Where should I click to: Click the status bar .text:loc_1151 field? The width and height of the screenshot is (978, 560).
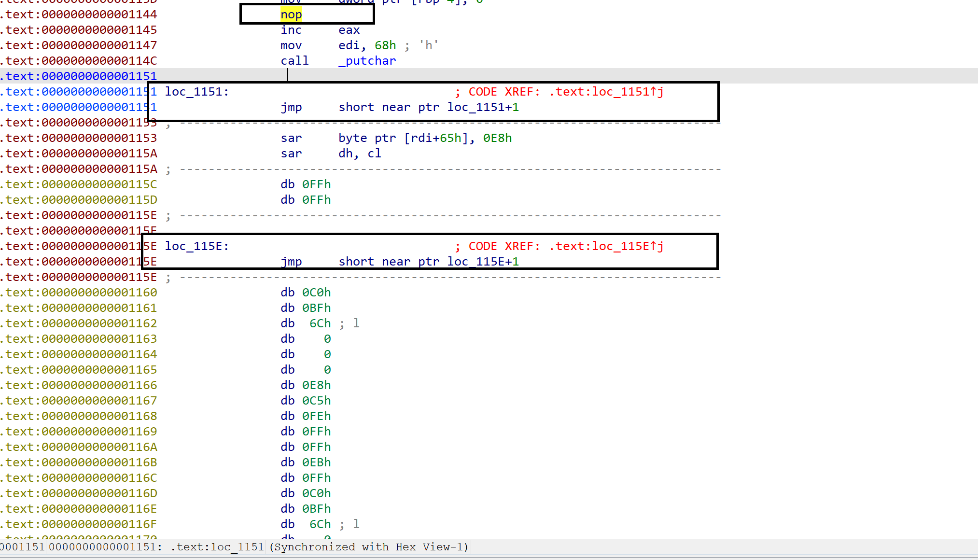pyautogui.click(x=217, y=547)
